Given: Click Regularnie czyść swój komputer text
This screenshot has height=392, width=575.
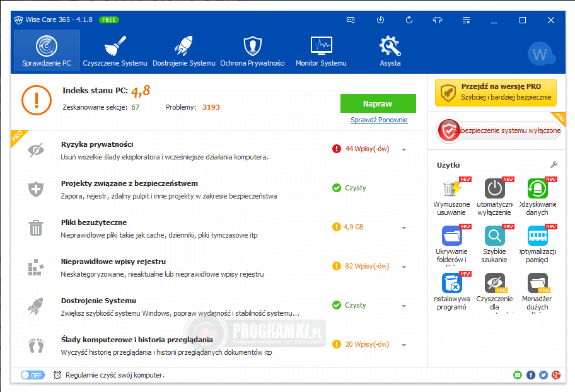Looking at the screenshot, I should (x=115, y=375).
